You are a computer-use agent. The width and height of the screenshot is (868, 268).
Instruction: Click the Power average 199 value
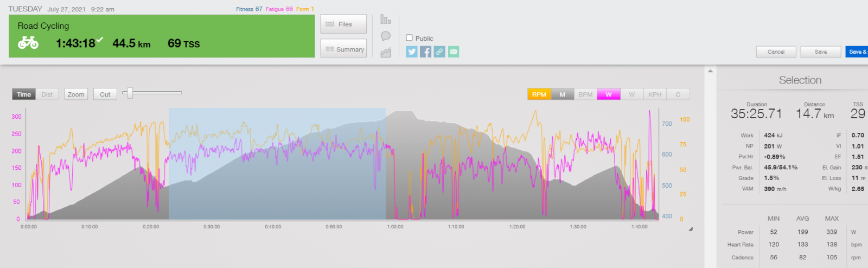coord(803,232)
